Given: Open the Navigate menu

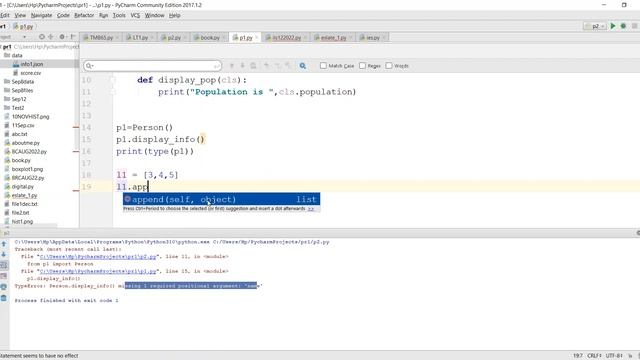Looking at the screenshot, I should pos(42,16).
